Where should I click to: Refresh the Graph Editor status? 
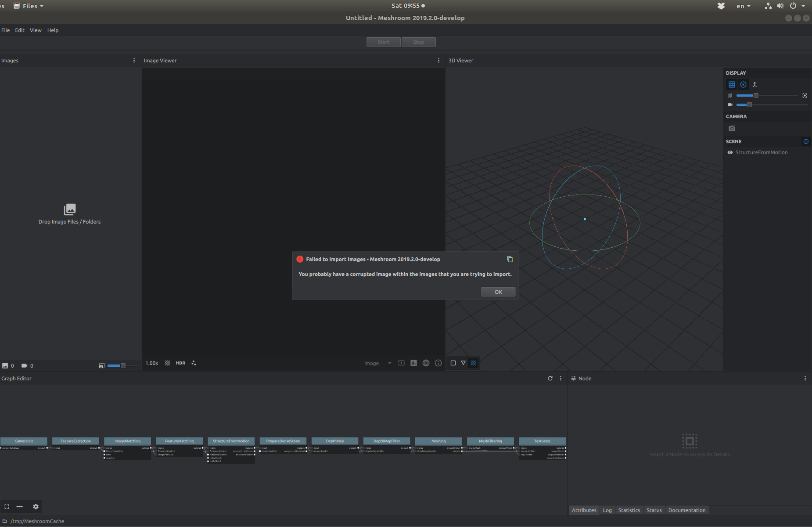click(550, 379)
